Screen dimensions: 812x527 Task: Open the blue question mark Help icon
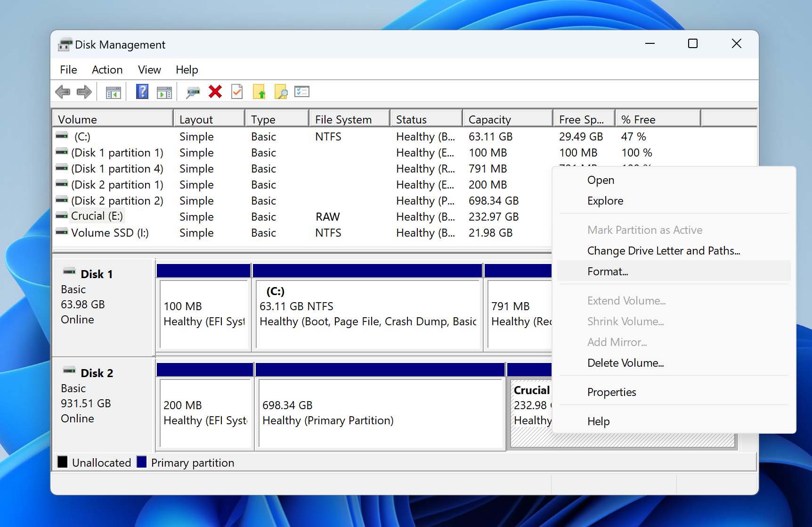(142, 92)
